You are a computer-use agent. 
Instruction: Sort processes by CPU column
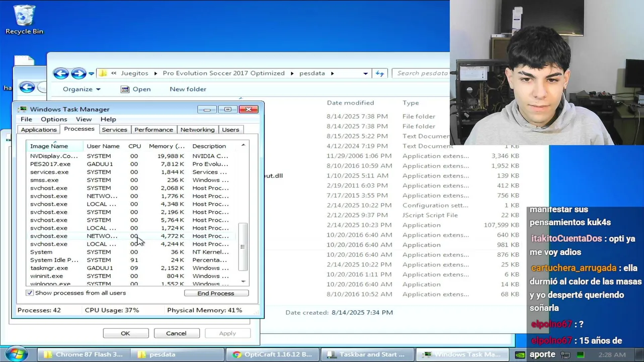pyautogui.click(x=134, y=146)
